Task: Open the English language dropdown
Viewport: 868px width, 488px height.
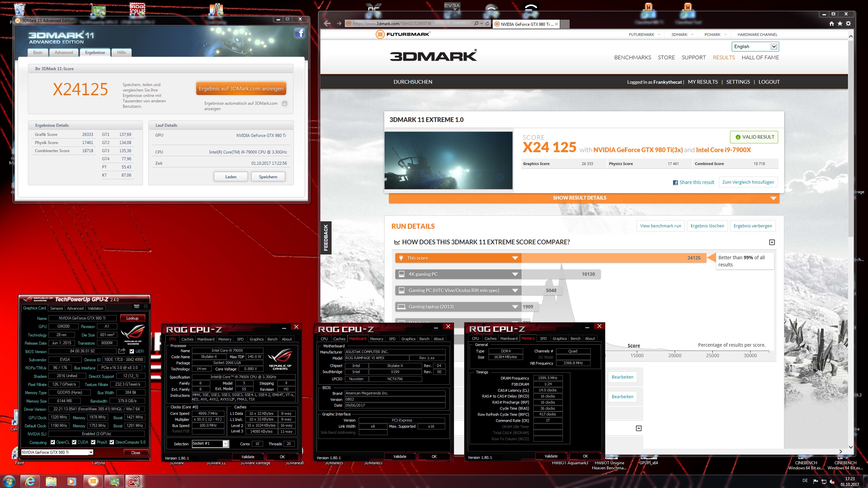Action: pos(755,46)
